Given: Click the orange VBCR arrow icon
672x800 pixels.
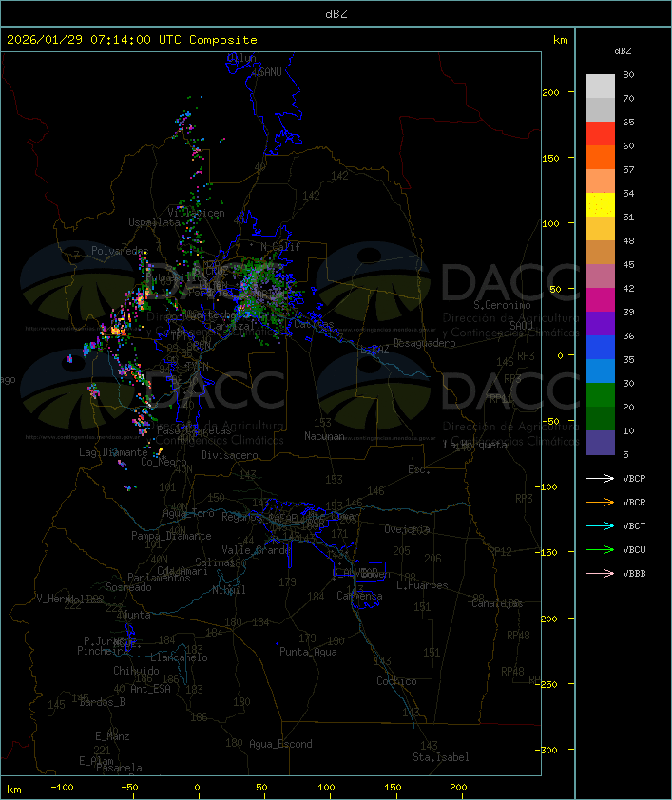Looking at the screenshot, I should 600,502.
